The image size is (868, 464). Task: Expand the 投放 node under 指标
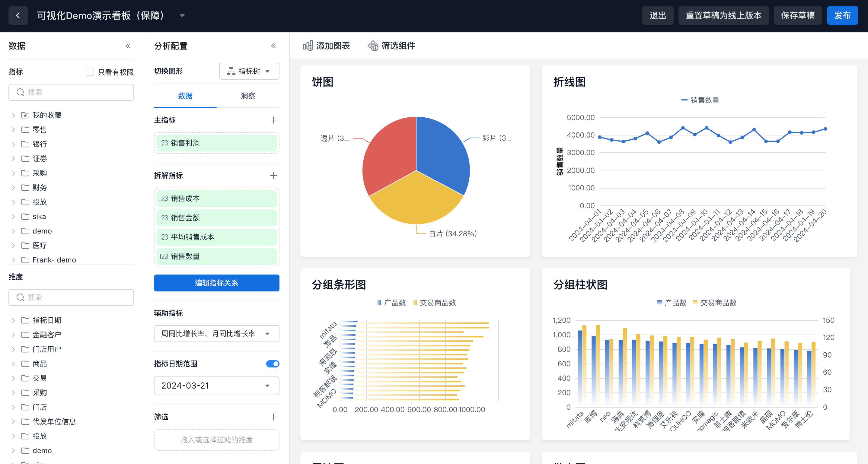(x=13, y=202)
